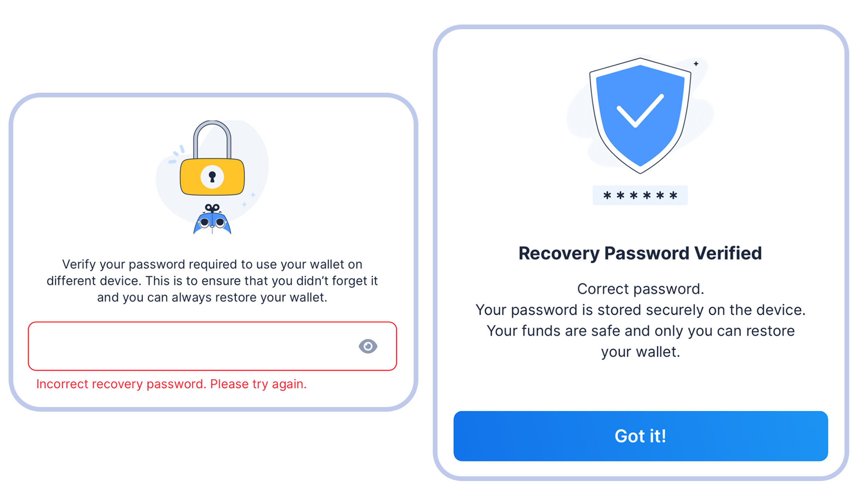Click the recovery password input field

pos(212,346)
